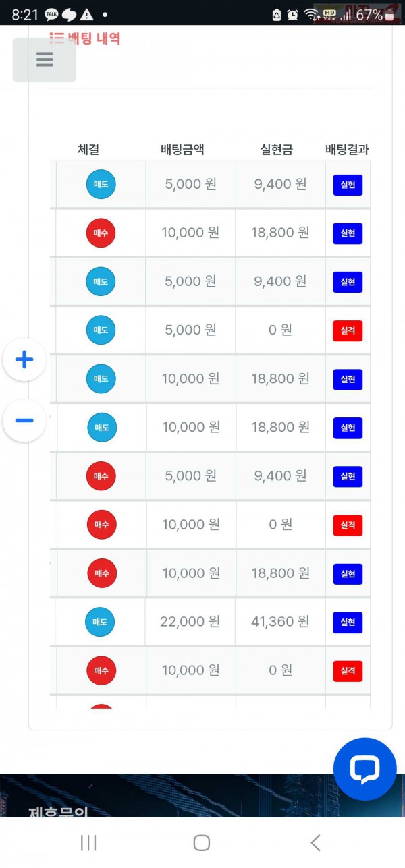Click the 실격 button on the 5,000원 row

pos(347,330)
